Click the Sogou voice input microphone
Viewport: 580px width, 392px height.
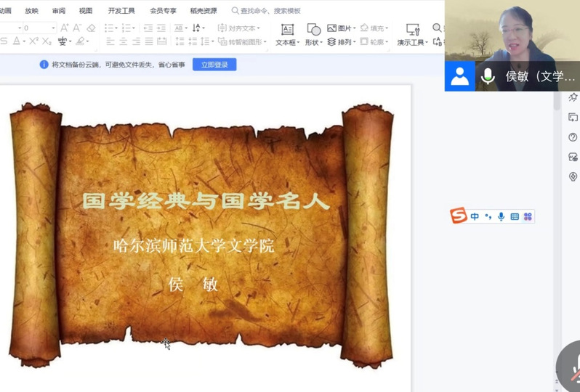point(501,216)
